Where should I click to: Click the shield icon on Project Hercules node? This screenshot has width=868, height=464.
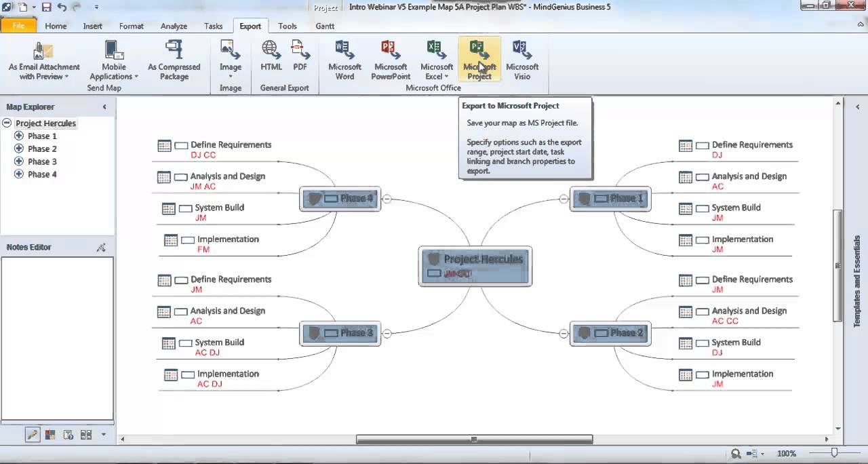(x=434, y=259)
